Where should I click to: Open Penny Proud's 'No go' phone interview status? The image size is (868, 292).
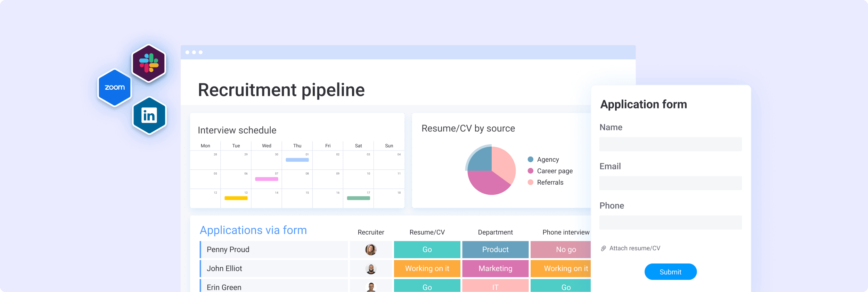coord(560,250)
